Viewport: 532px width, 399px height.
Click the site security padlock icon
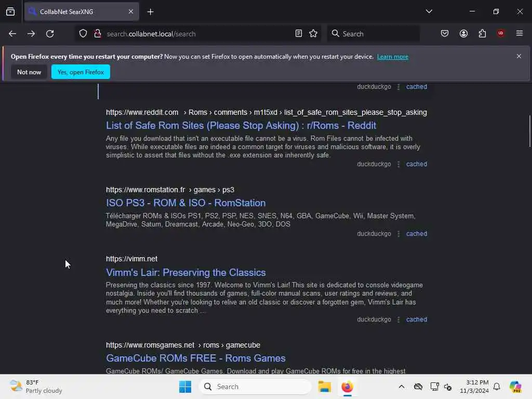tap(98, 34)
